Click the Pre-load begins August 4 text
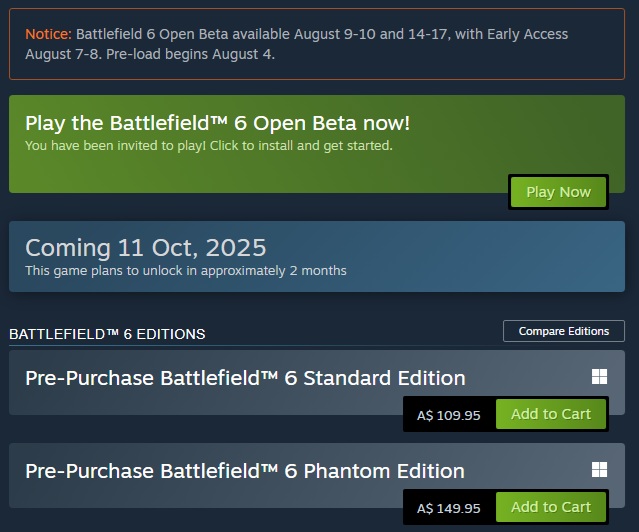The width and height of the screenshot is (639, 532). [x=190, y=54]
